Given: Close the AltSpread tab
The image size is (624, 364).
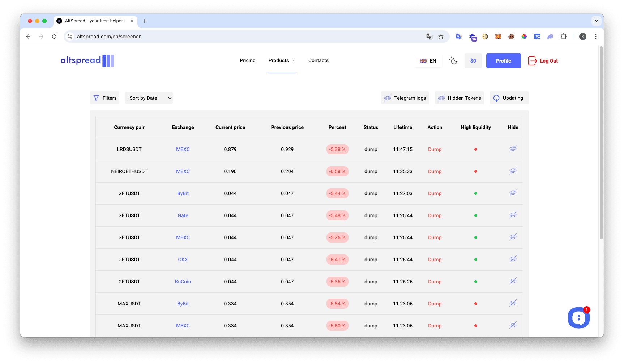Looking at the screenshot, I should (x=132, y=21).
